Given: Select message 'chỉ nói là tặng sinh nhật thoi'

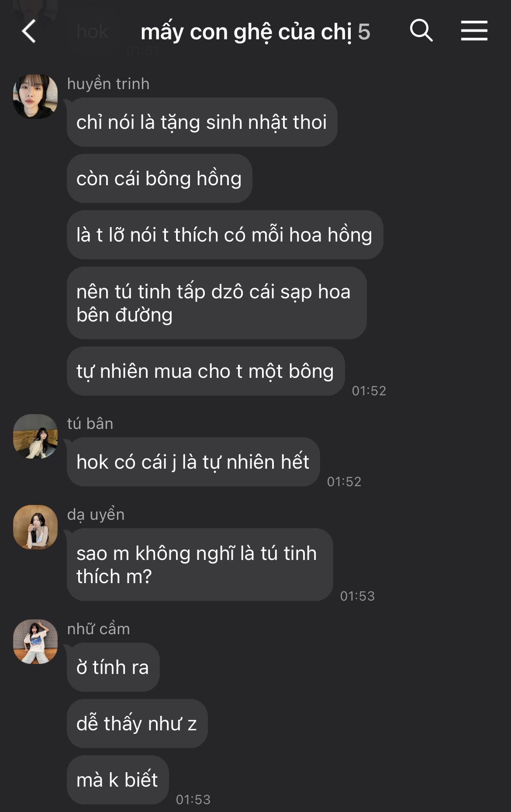Looking at the screenshot, I should 202,122.
